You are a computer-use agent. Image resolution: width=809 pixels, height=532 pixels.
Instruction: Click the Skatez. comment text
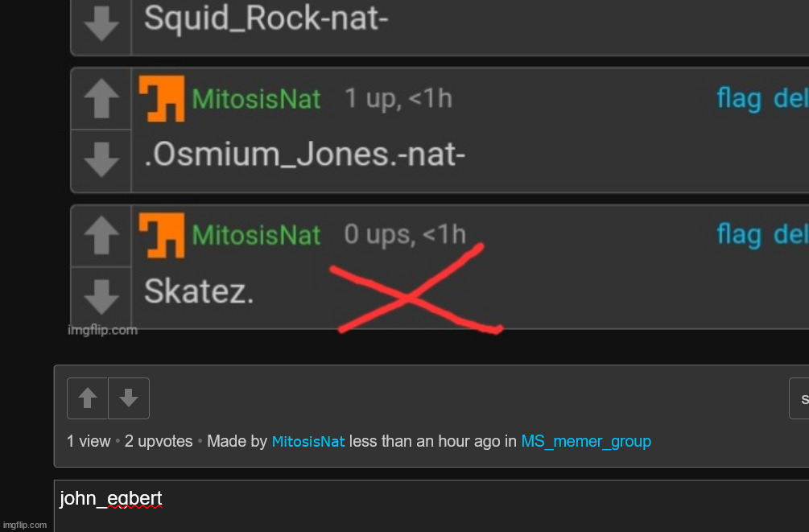click(x=199, y=291)
